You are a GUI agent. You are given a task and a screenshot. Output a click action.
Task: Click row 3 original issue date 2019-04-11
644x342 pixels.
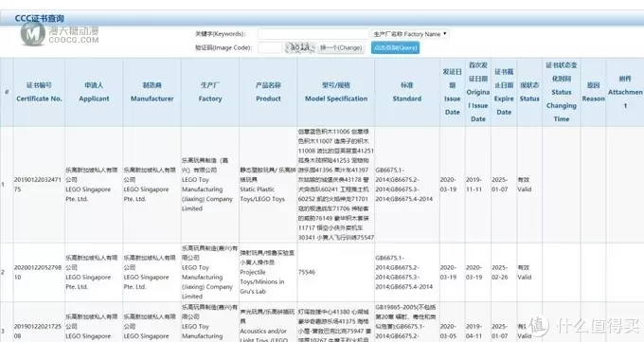point(474,331)
